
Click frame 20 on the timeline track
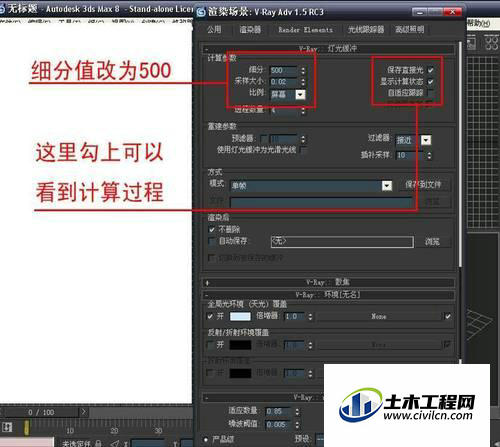[x=114, y=430]
